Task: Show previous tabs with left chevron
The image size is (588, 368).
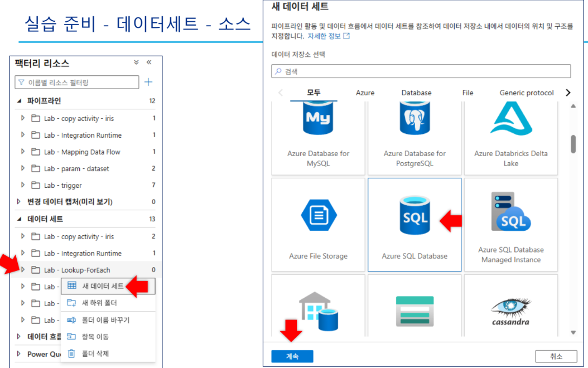Action: pyautogui.click(x=280, y=93)
